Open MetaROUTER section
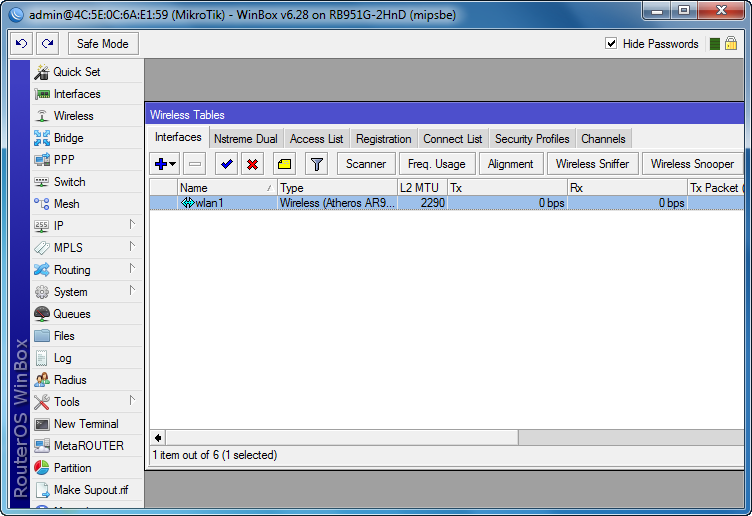 pos(87,446)
